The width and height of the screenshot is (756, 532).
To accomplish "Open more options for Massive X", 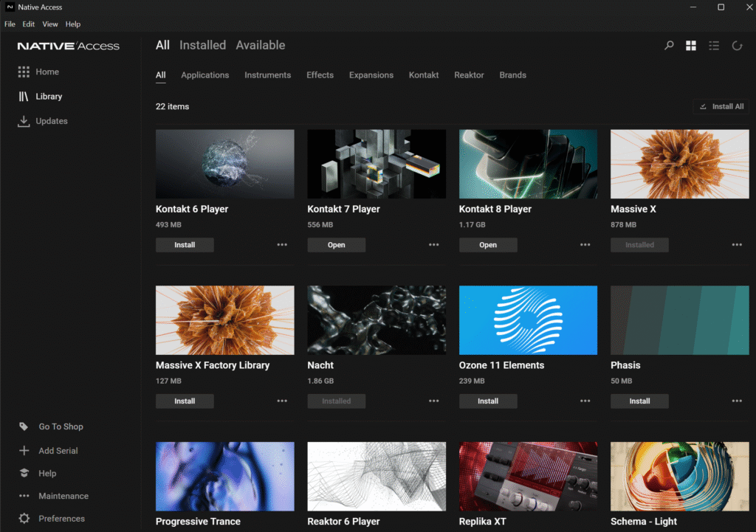I will pyautogui.click(x=737, y=245).
